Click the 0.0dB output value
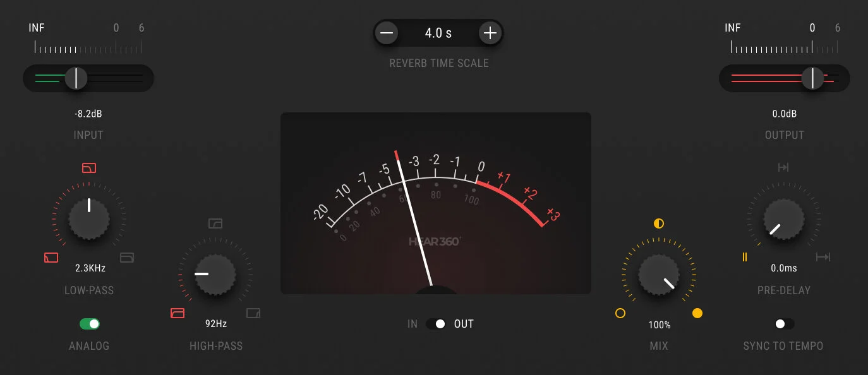Screen dimensions: 868x375 (x=785, y=114)
